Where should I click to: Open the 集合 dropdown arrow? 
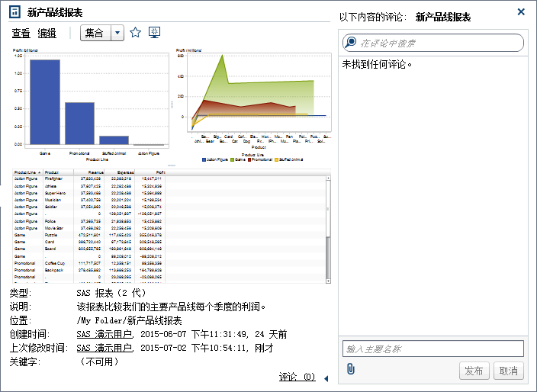point(117,33)
